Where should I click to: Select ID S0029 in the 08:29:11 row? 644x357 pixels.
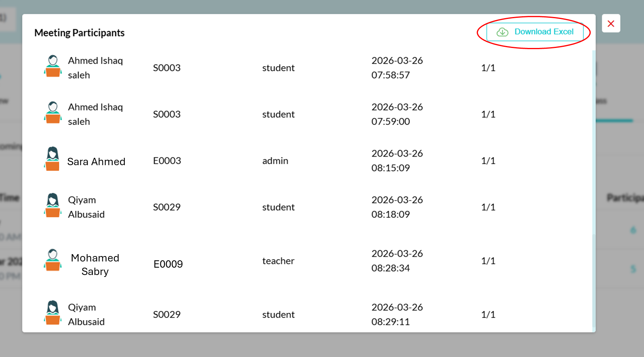167,314
